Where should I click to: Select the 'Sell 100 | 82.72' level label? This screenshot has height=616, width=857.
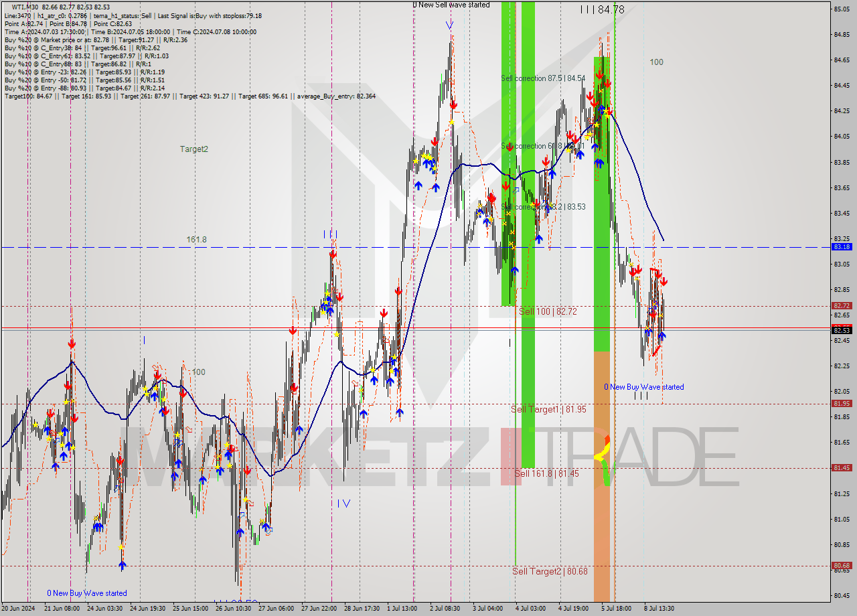[x=548, y=311]
